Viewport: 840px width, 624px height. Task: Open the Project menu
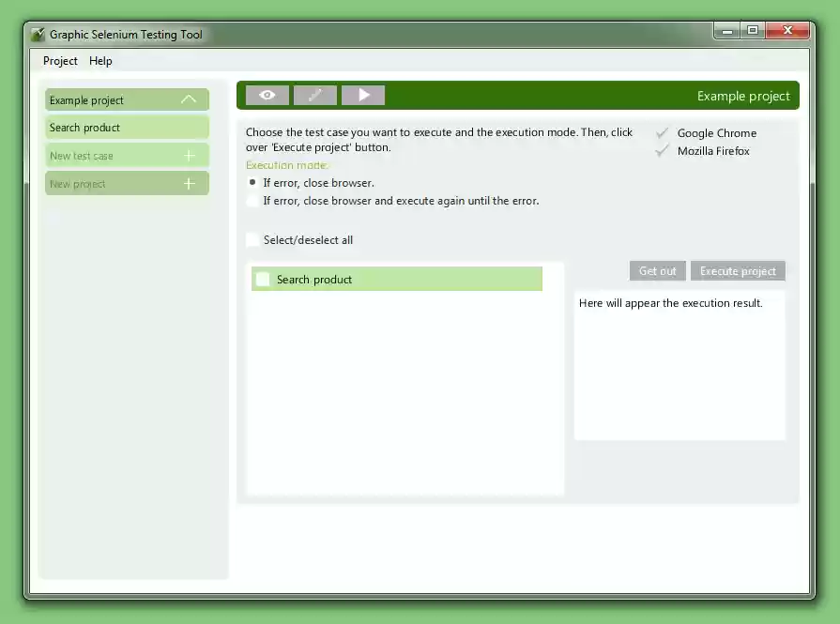click(59, 60)
